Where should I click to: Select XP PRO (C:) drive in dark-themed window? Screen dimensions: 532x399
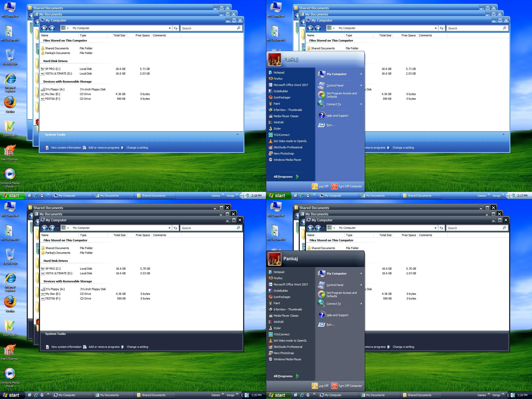click(53, 269)
